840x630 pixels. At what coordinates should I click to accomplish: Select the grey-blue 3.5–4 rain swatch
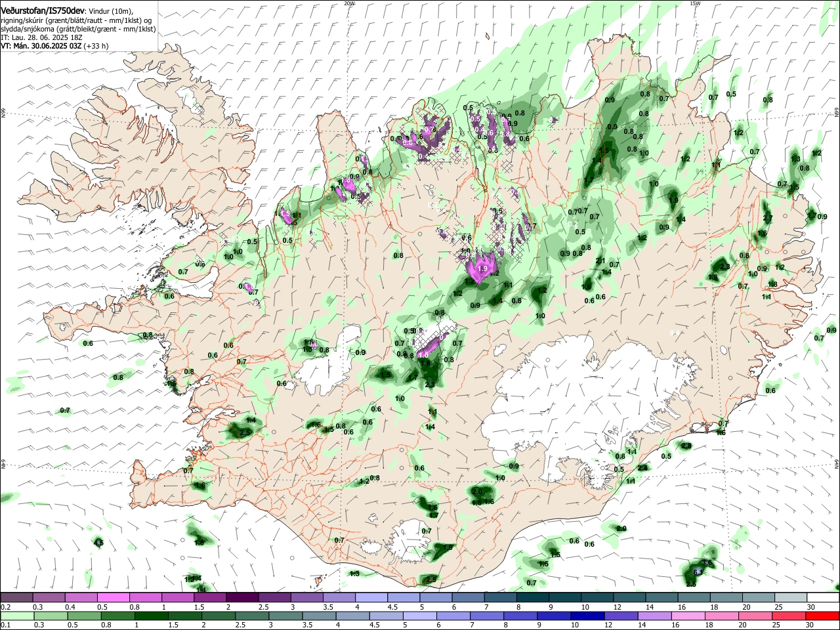pyautogui.click(x=318, y=616)
